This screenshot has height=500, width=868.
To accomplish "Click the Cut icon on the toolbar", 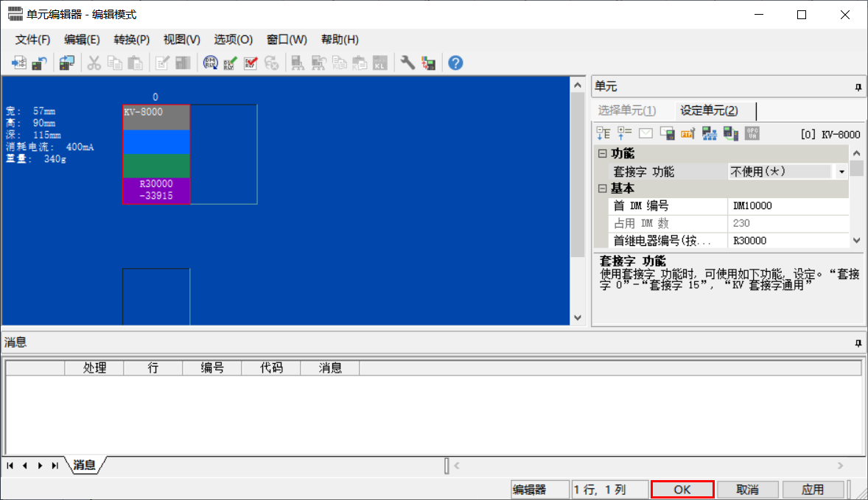I will [x=93, y=63].
